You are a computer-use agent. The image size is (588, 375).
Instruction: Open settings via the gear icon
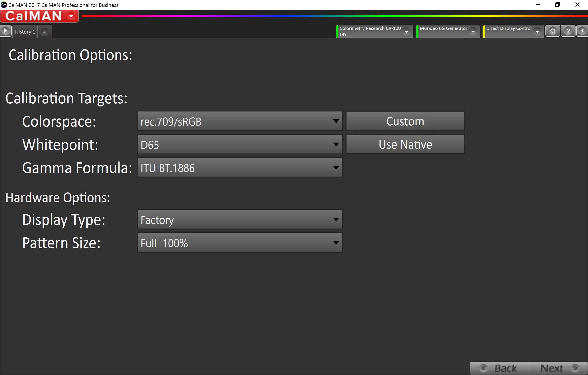(x=553, y=31)
